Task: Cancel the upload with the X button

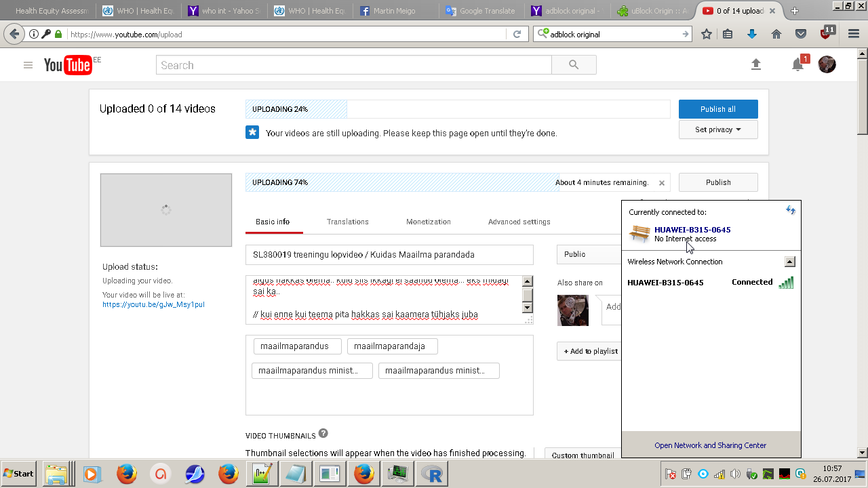Action: pos(662,183)
